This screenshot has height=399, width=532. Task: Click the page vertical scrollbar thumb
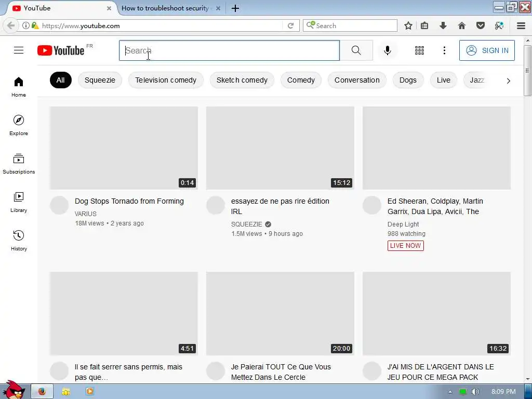coord(527,71)
